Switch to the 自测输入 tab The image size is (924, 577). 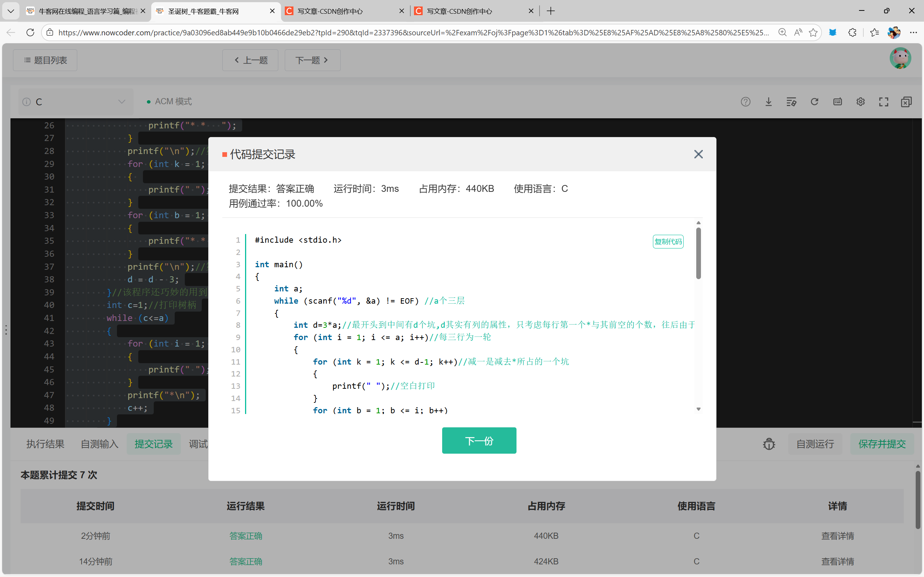click(x=99, y=444)
